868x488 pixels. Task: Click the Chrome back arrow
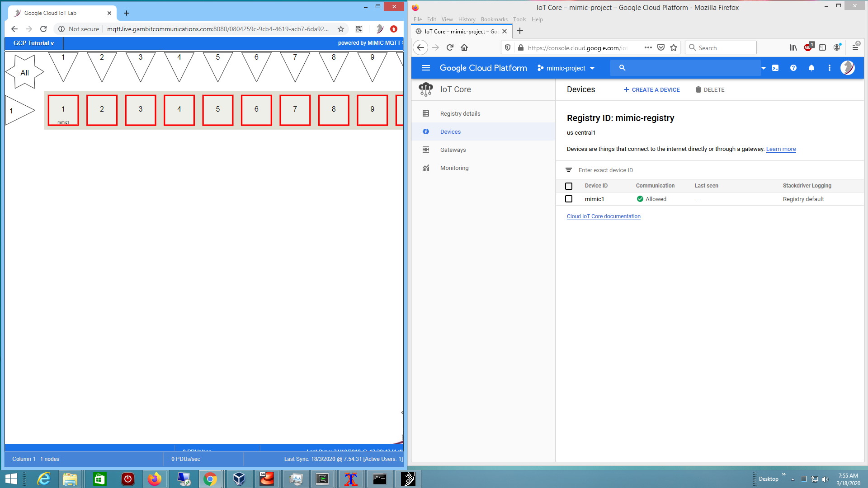[14, 29]
